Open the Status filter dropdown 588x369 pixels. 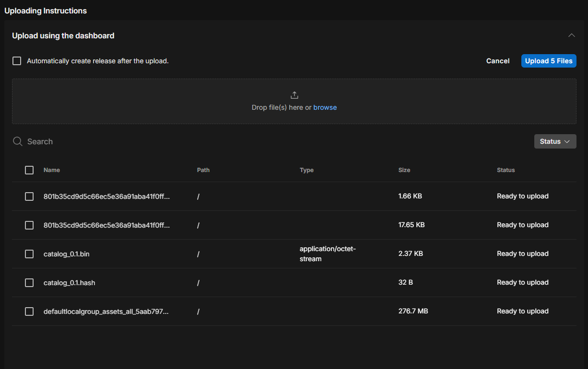555,141
